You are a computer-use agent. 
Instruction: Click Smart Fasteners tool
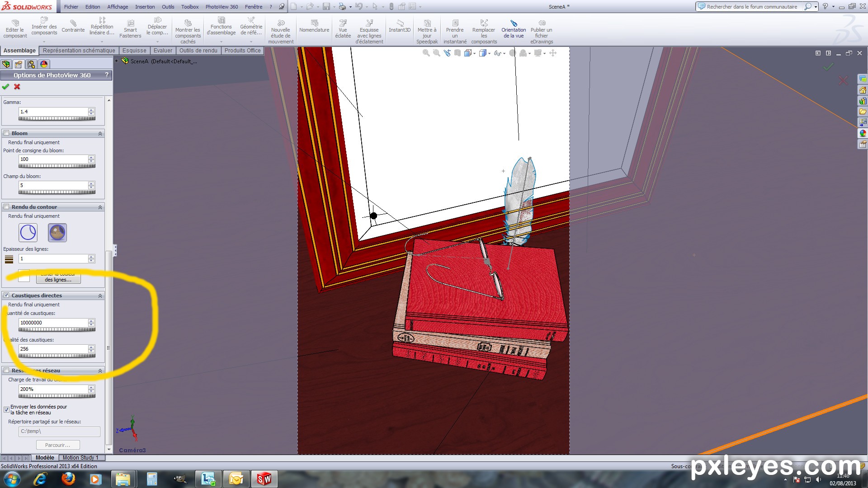click(130, 29)
